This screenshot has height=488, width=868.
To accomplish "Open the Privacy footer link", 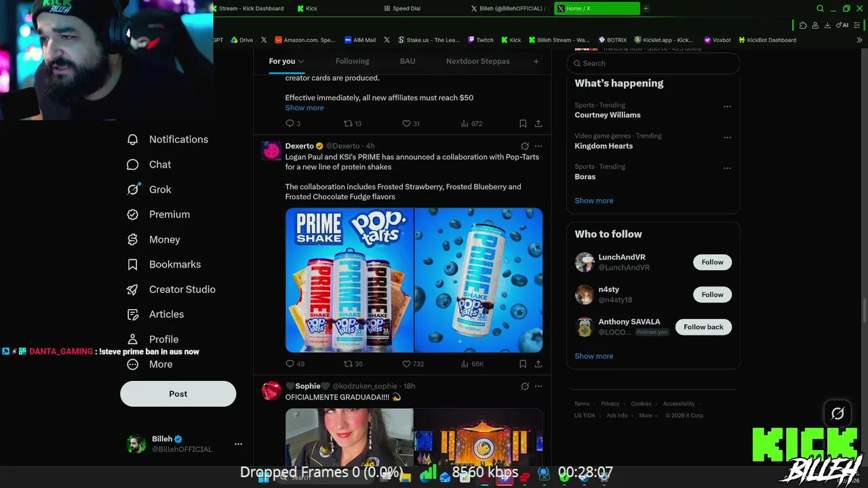I will coord(610,404).
